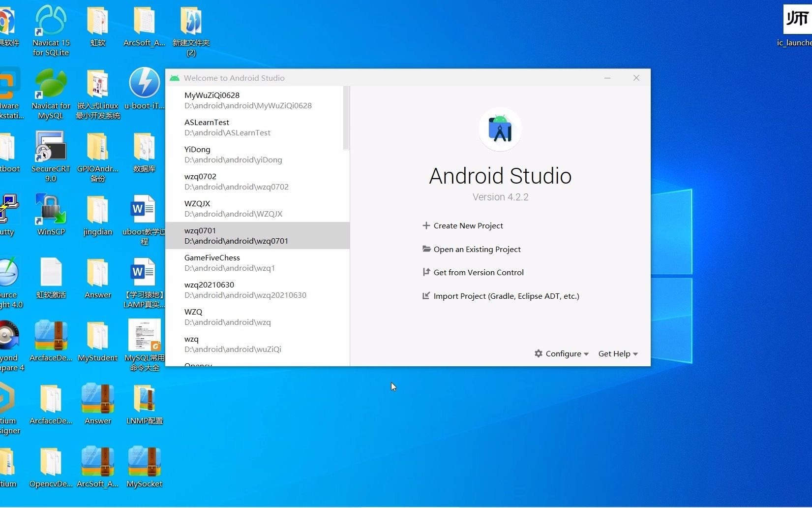Viewport: 812px width, 508px height.
Task: Open the Answer archive in bottom rows
Action: pos(98,404)
